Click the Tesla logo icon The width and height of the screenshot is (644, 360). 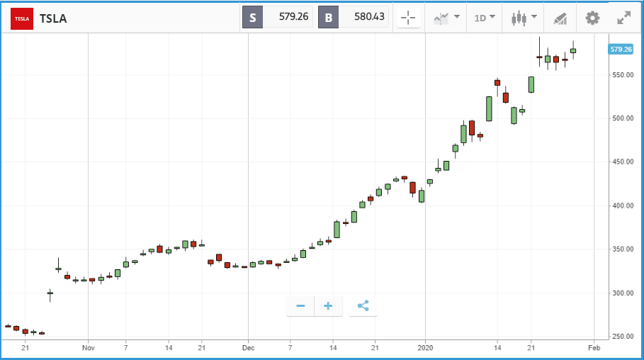click(x=22, y=18)
